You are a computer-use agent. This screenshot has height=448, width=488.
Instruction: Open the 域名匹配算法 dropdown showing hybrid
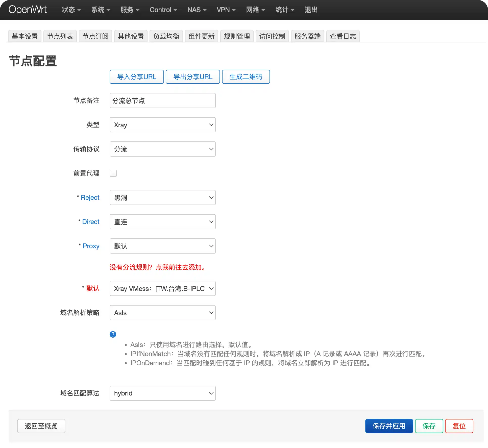163,393
